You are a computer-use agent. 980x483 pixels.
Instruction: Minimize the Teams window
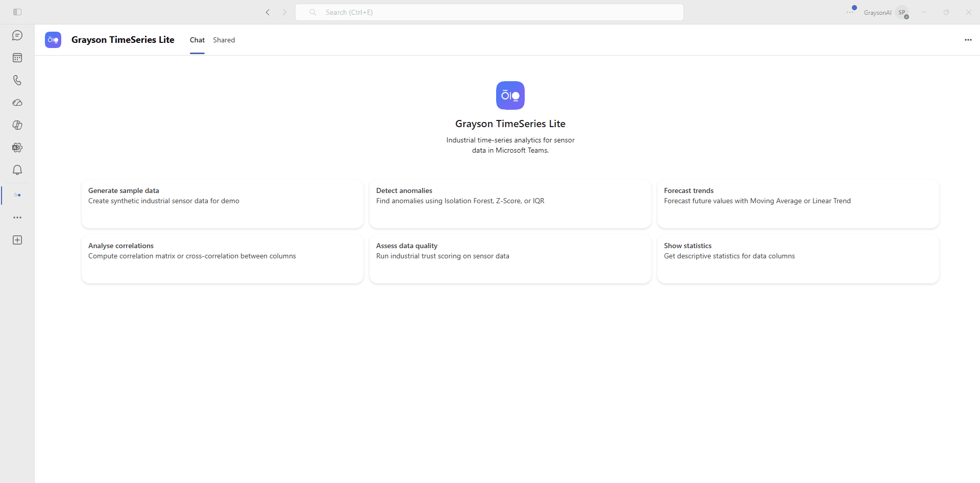click(x=924, y=12)
